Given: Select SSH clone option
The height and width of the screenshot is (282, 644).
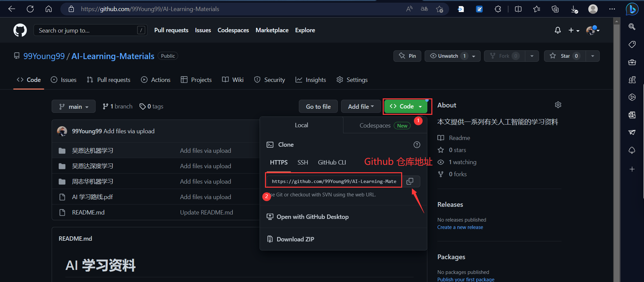Looking at the screenshot, I should [303, 162].
